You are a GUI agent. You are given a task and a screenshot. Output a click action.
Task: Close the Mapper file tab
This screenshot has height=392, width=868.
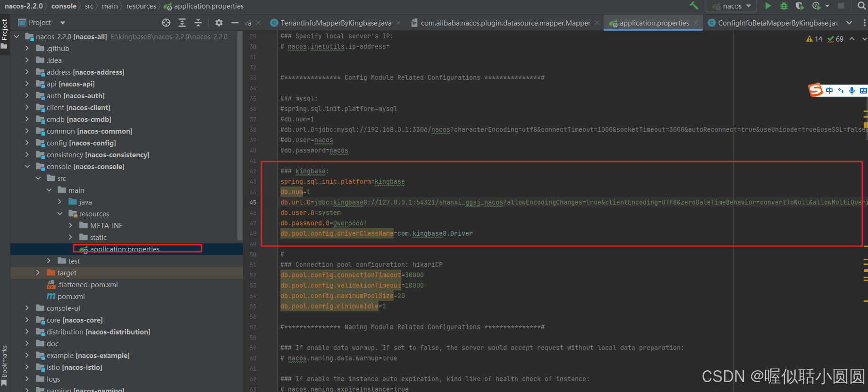click(x=597, y=23)
